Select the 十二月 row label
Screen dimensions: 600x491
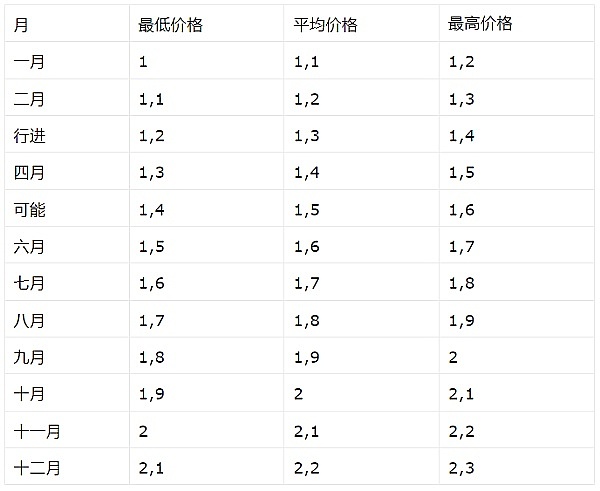38,467
